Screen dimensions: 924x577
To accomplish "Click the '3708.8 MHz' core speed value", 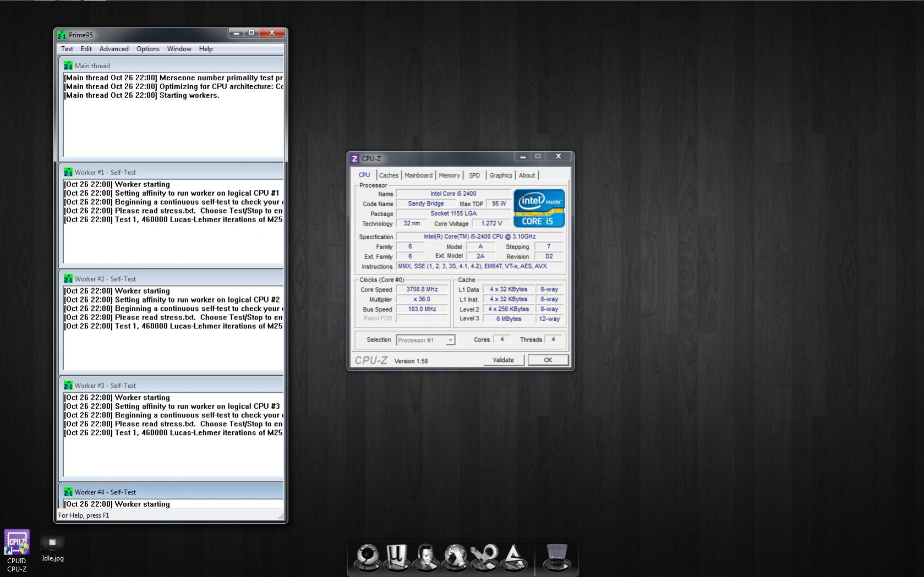I will (x=422, y=289).
